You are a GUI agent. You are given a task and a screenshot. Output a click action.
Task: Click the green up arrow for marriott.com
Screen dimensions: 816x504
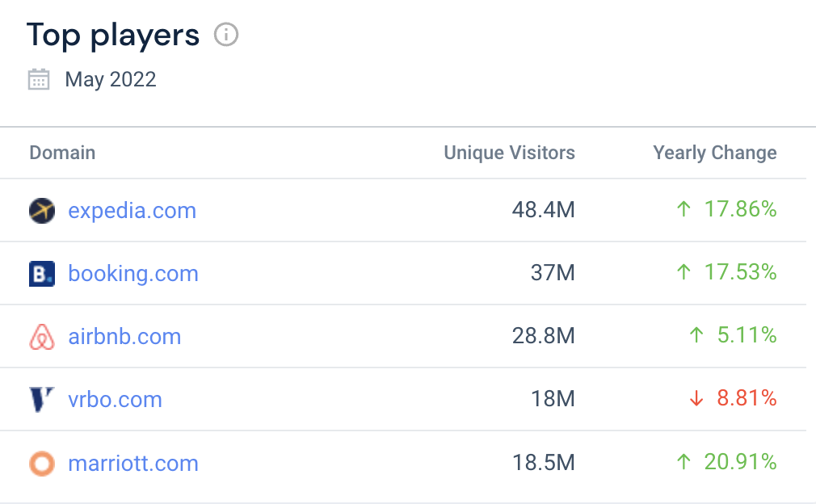[684, 461]
